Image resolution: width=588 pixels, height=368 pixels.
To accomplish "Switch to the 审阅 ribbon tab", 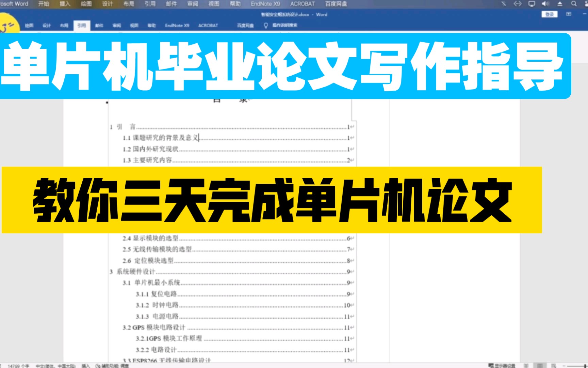I will [x=117, y=26].
